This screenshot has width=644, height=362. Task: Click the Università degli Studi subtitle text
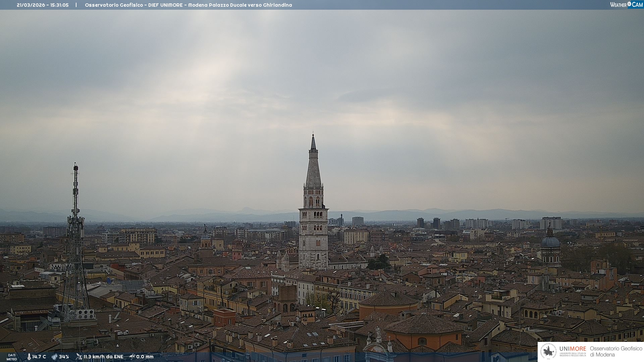pyautogui.click(x=573, y=355)
